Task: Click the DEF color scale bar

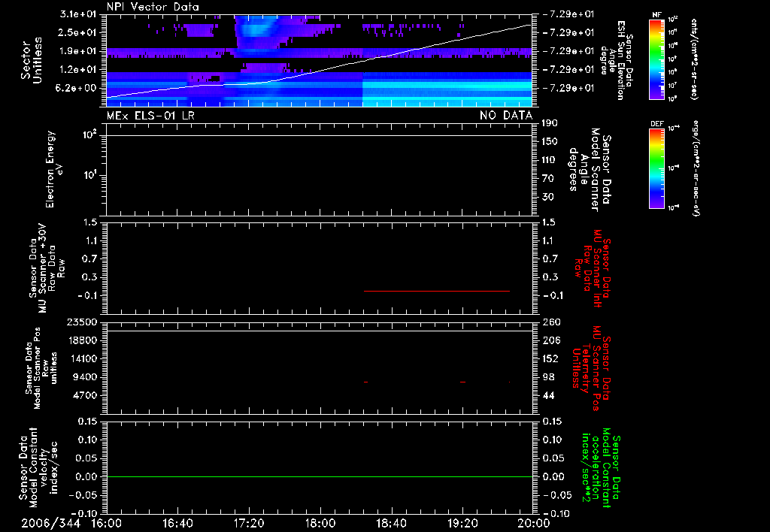Action: 657,168
